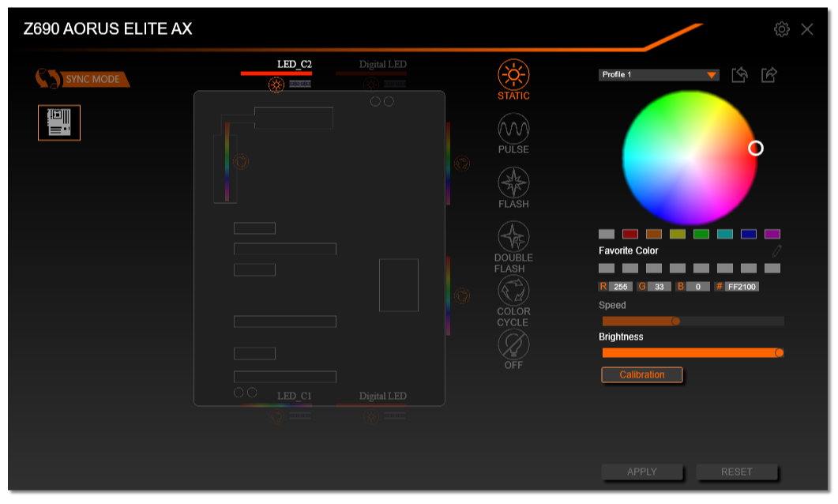Click the G value field showing 33

coord(660,287)
